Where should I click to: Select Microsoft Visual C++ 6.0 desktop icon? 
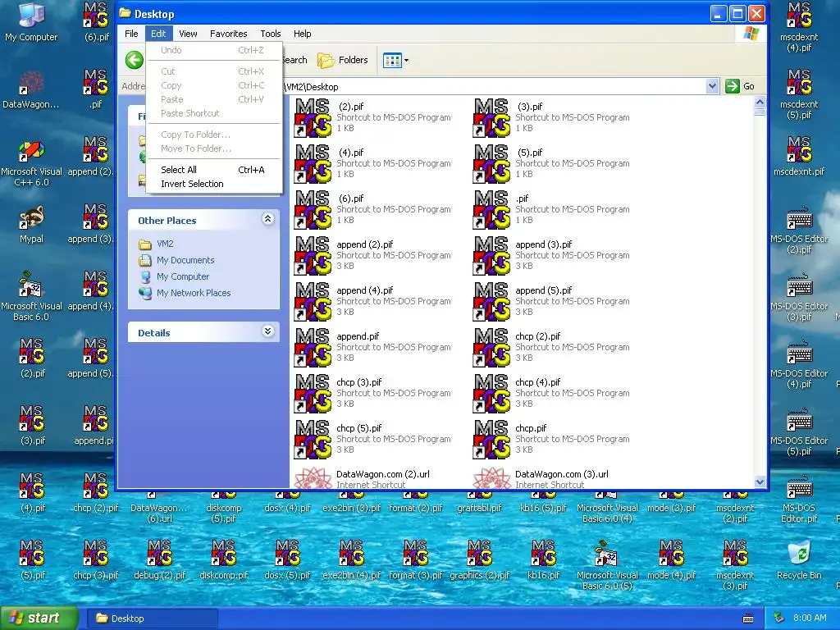[x=32, y=163]
